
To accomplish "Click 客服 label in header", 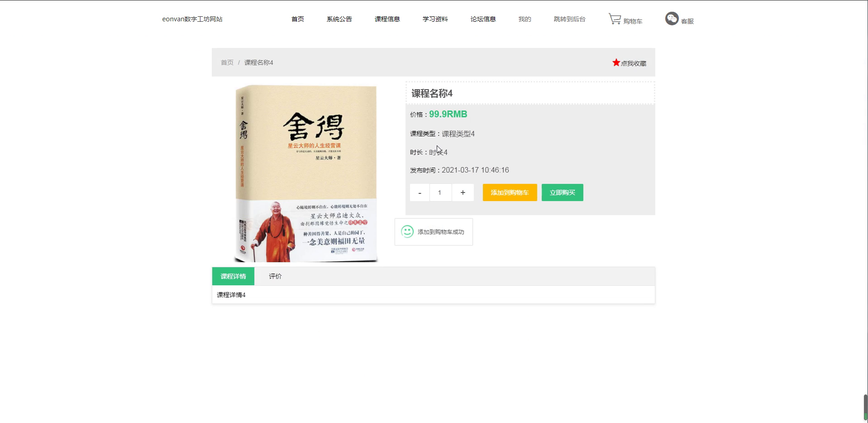I will [687, 21].
